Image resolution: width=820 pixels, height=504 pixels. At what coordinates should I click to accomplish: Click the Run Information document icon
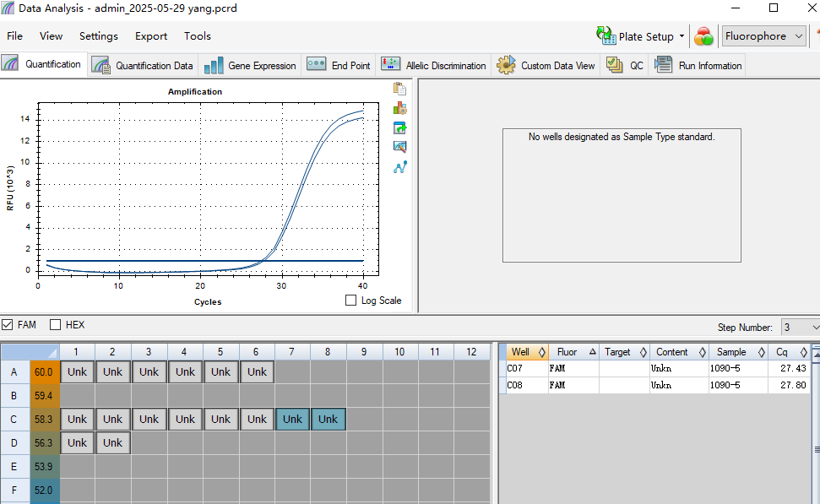663,64
